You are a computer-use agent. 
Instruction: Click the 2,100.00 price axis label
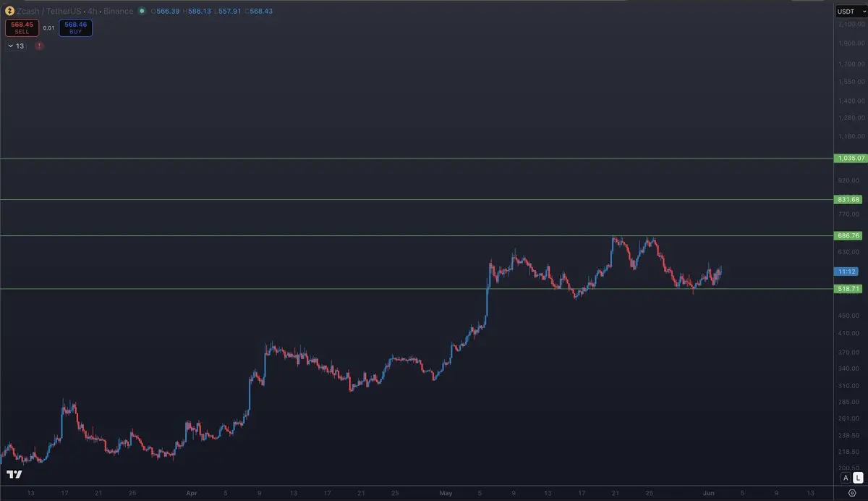(851, 25)
